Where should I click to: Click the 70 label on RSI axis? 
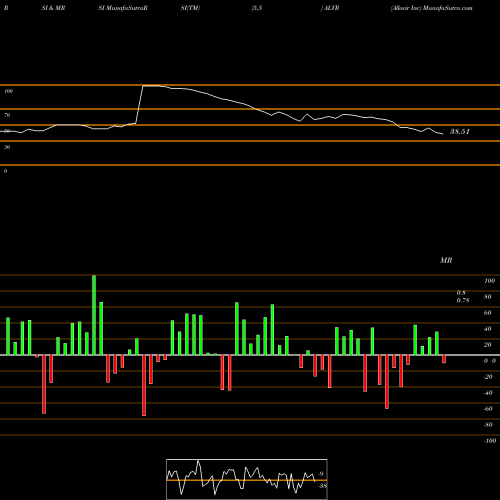tap(7, 115)
